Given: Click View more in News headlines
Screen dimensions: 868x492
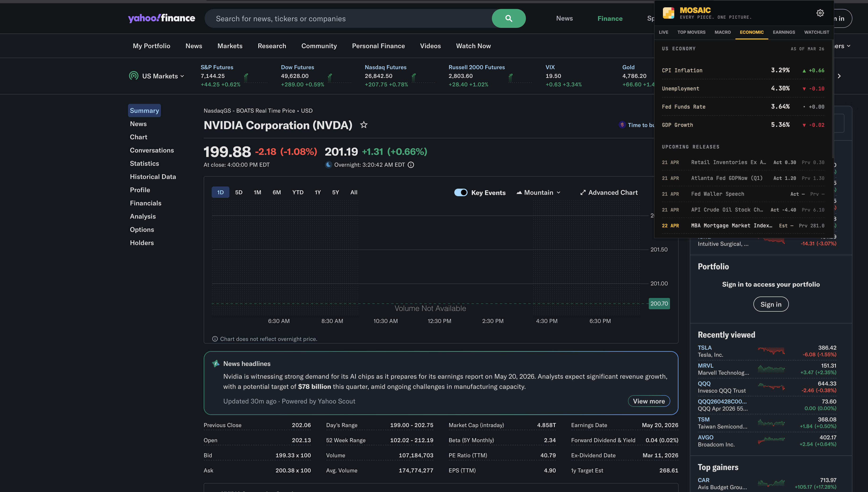Looking at the screenshot, I should tap(649, 401).
